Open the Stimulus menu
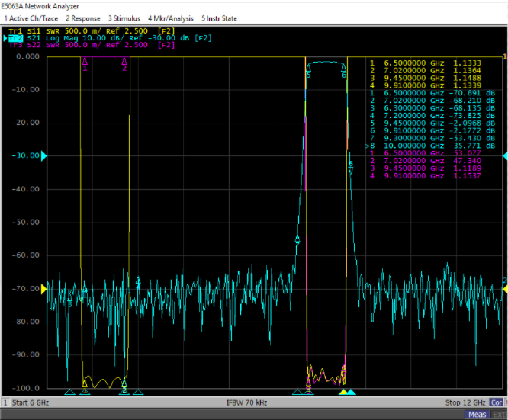 124,18
